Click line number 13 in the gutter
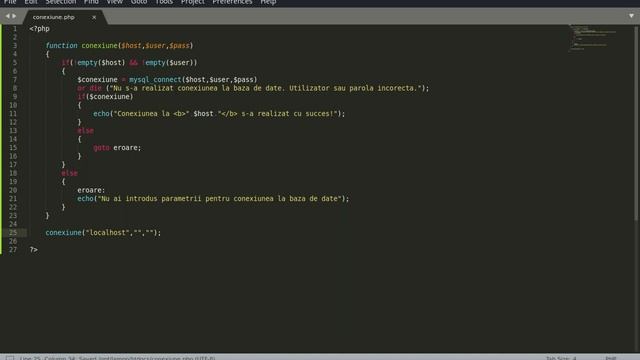The image size is (640, 360). tap(13, 131)
